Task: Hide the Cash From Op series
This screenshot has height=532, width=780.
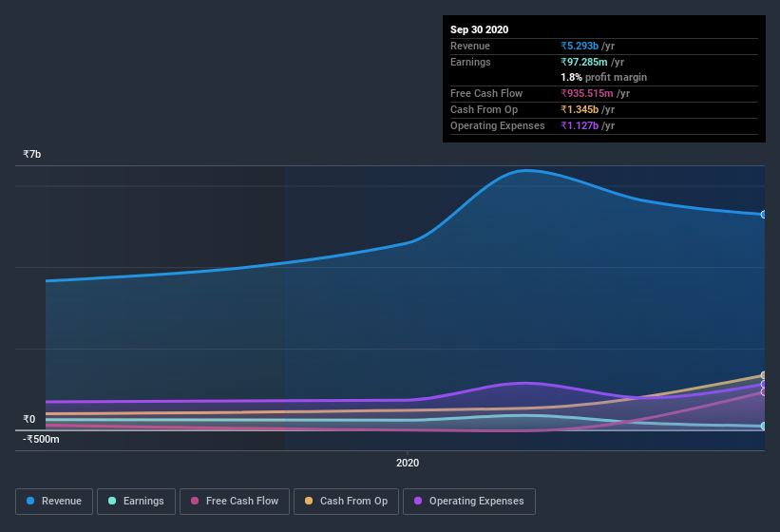Action: [346, 502]
